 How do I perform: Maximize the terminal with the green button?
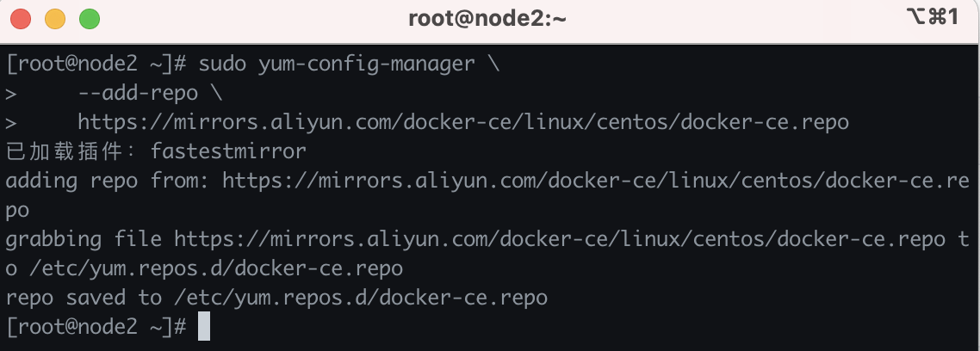[90, 18]
